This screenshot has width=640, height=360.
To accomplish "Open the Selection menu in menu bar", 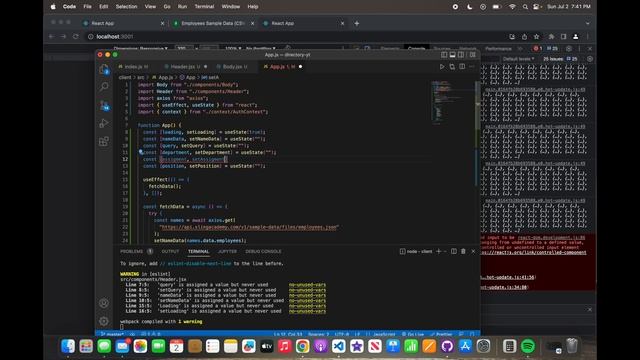I will coord(126,7).
